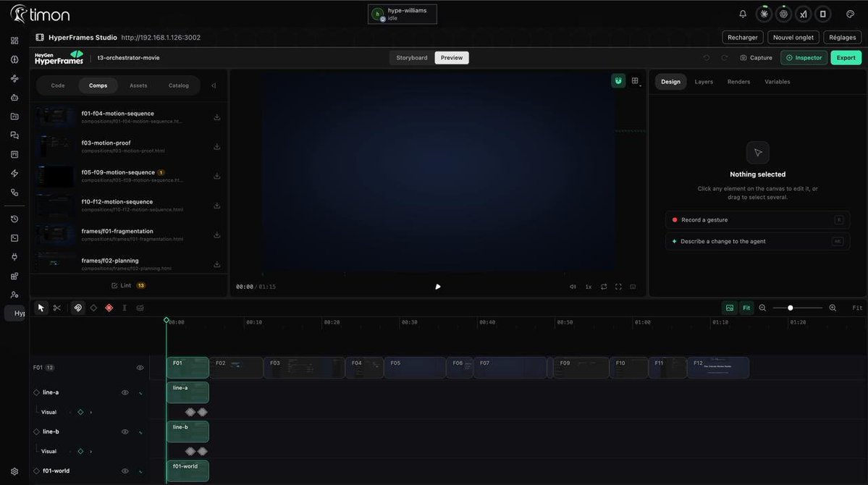Open the notifications bell
868x485 pixels.
click(x=743, y=14)
